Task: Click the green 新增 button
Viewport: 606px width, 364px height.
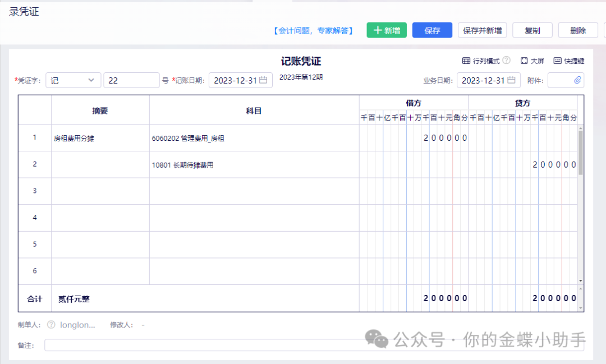Action: point(386,30)
